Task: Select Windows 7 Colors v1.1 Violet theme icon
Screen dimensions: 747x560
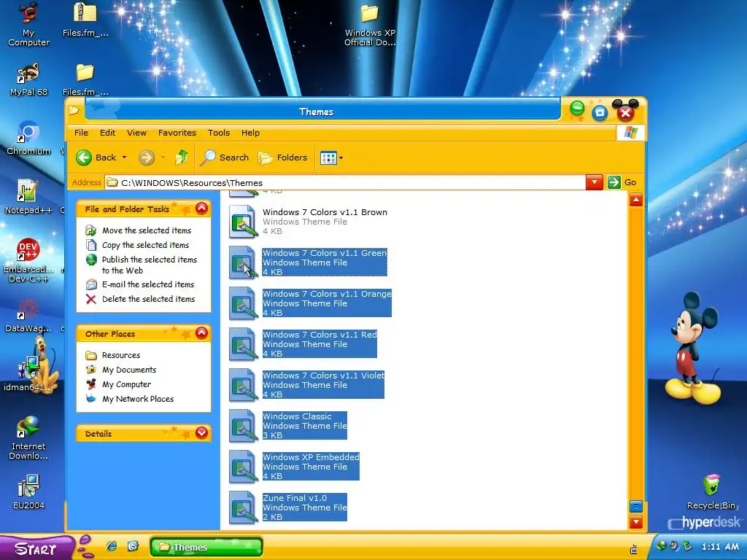Action: click(243, 385)
